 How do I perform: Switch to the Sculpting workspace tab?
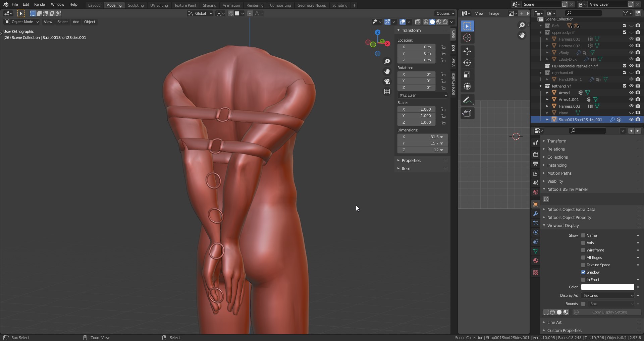click(136, 5)
